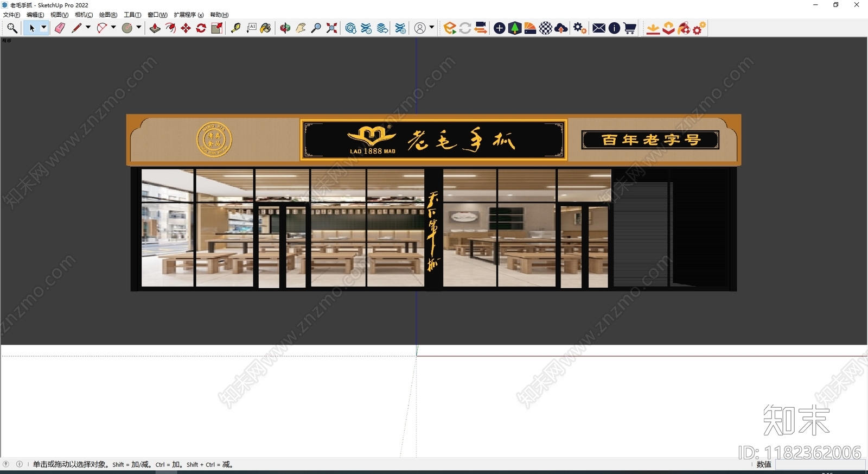Activate the Arc tool

(x=102, y=28)
